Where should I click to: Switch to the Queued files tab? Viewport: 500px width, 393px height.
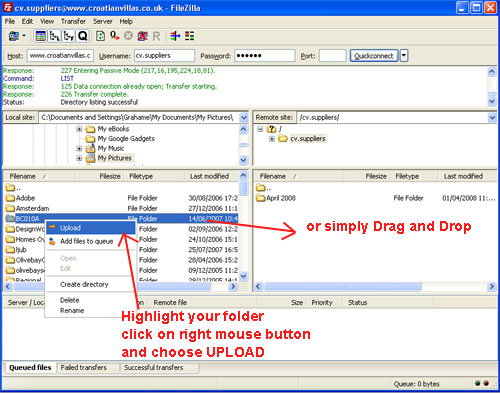point(30,368)
